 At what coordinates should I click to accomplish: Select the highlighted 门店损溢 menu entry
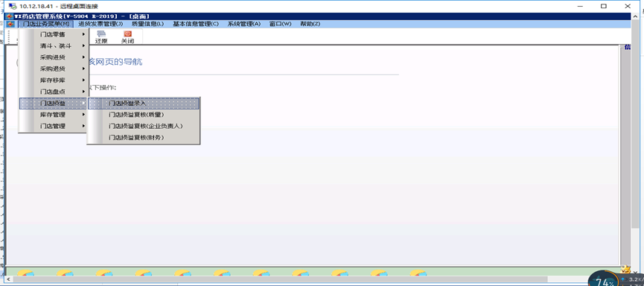coord(54,104)
